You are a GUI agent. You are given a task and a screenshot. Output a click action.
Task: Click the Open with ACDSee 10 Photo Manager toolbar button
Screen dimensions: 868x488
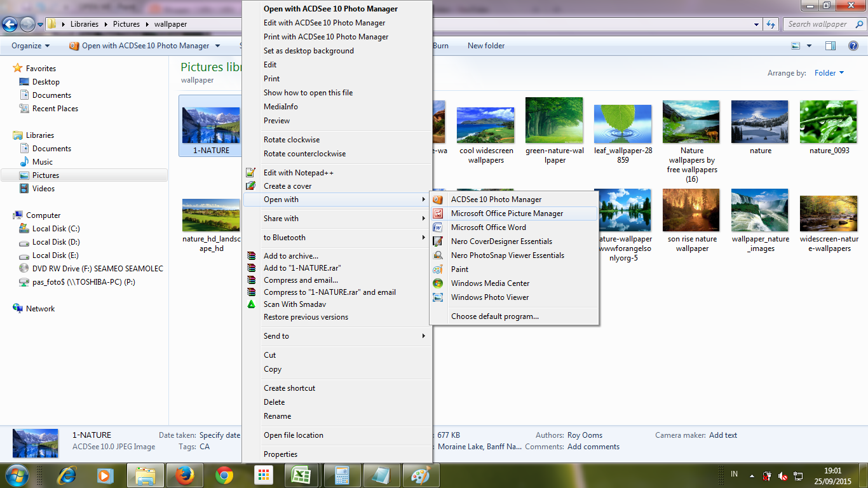pyautogui.click(x=140, y=46)
